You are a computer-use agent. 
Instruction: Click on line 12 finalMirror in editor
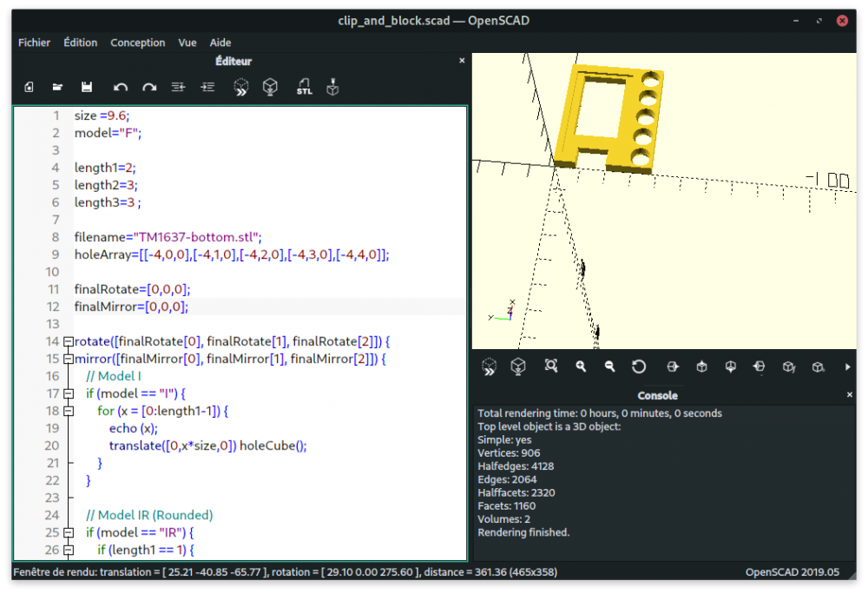click(131, 307)
